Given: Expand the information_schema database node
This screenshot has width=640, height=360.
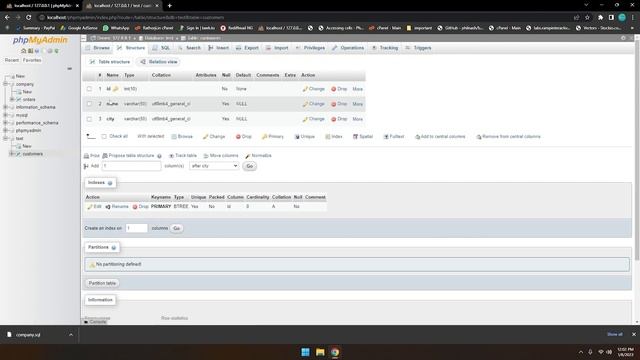Looking at the screenshot, I should pos(6,107).
